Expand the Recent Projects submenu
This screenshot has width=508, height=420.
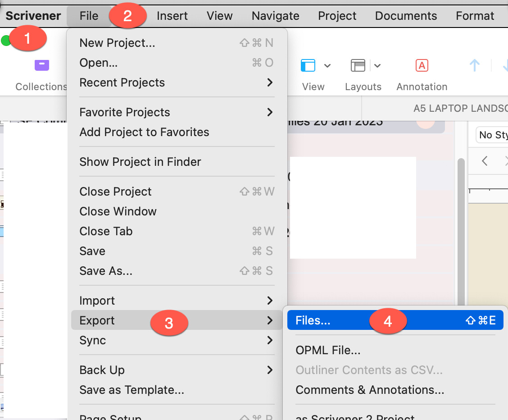(x=177, y=82)
